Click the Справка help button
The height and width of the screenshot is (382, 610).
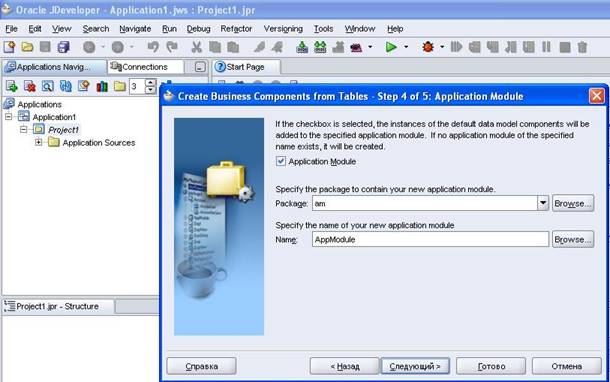coord(202,366)
